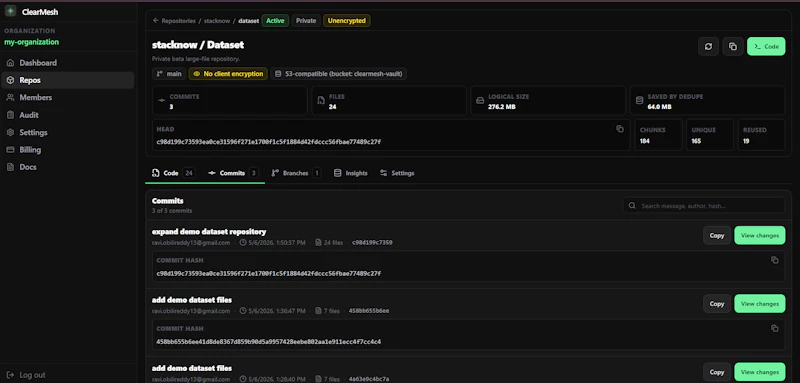This screenshot has width=800, height=383.
Task: Select the HEAD commit hash text
Action: [268, 142]
